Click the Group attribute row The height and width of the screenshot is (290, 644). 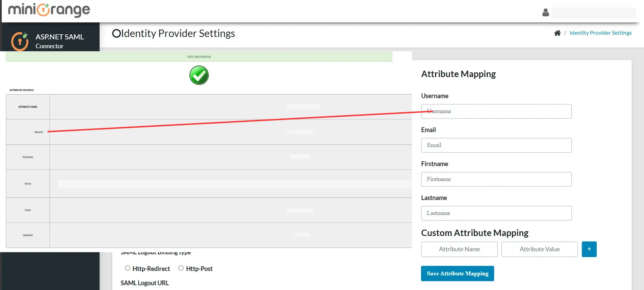(28, 184)
